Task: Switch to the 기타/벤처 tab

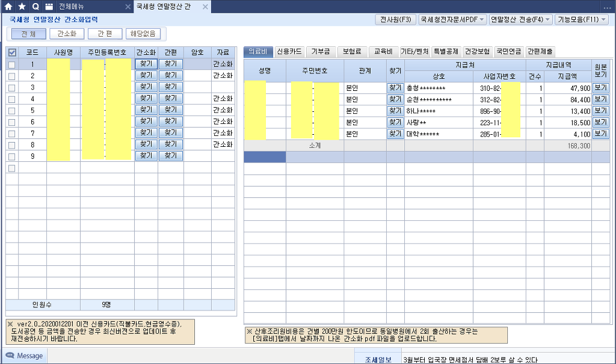Action: (414, 52)
